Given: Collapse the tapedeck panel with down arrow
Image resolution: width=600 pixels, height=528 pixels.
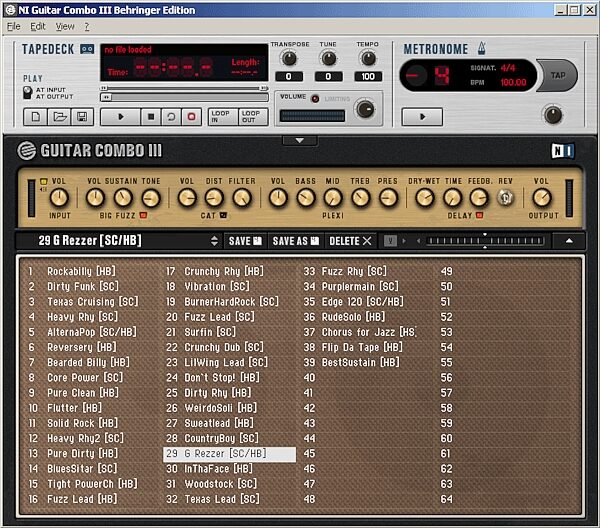Looking at the screenshot, I should [300, 141].
